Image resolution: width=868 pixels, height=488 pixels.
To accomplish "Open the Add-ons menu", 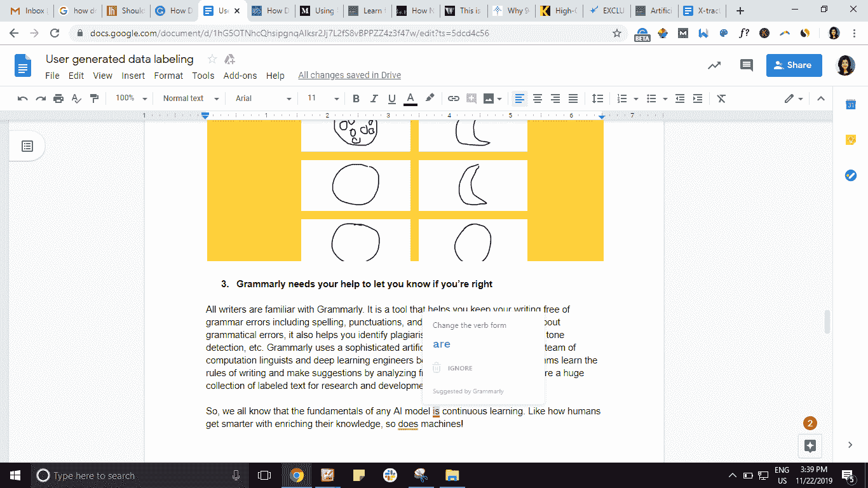I will point(240,76).
